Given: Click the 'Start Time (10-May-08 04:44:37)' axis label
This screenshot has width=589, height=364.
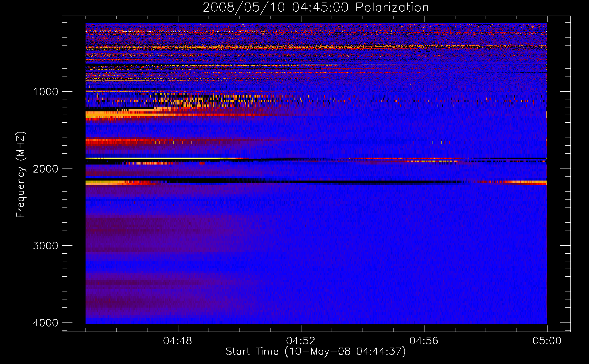Looking at the screenshot, I should [316, 352].
